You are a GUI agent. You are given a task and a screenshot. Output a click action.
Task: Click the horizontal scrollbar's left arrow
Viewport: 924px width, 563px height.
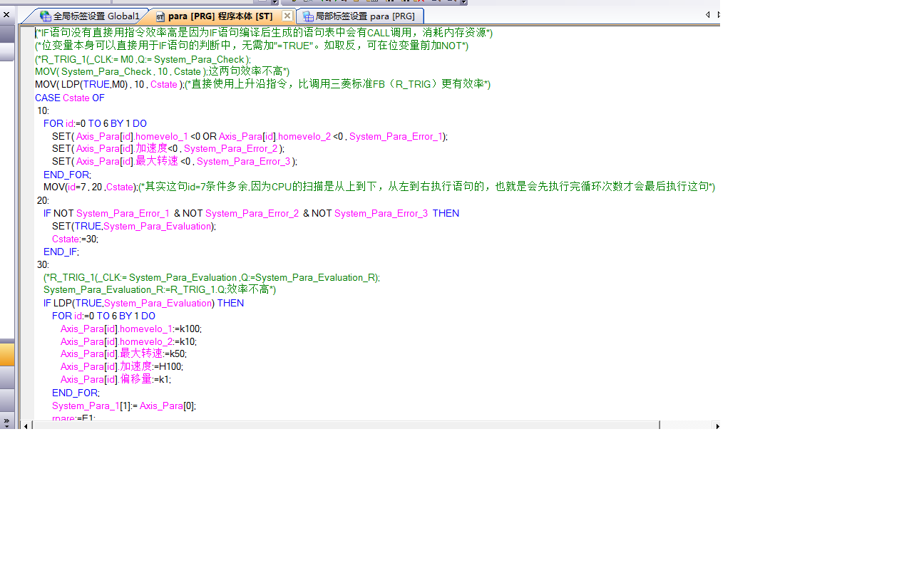(x=26, y=425)
